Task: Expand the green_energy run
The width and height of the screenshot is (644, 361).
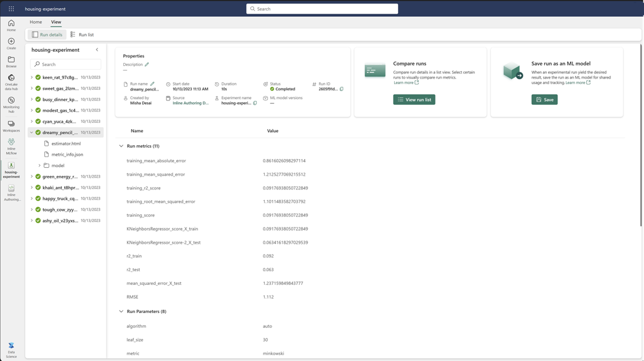Action: pos(32,176)
